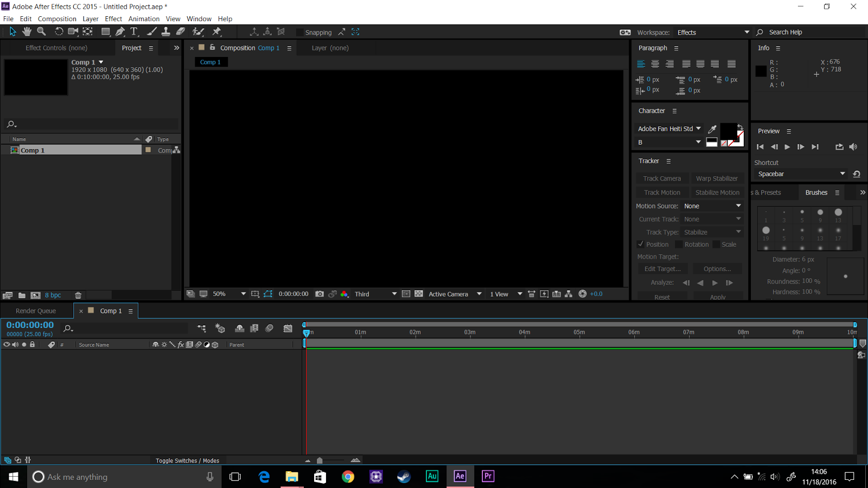The height and width of the screenshot is (488, 868).
Task: Enable the Rotation checkbox in Tracker
Action: pos(679,245)
